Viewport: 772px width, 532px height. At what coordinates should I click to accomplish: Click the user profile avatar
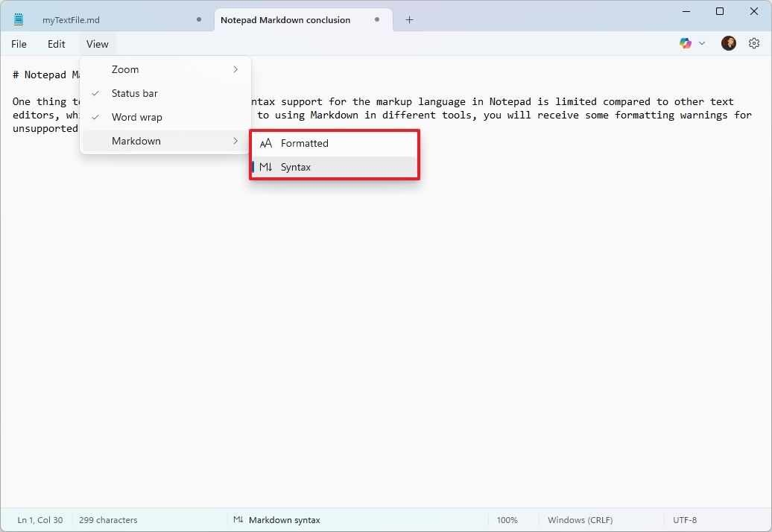[728, 43]
